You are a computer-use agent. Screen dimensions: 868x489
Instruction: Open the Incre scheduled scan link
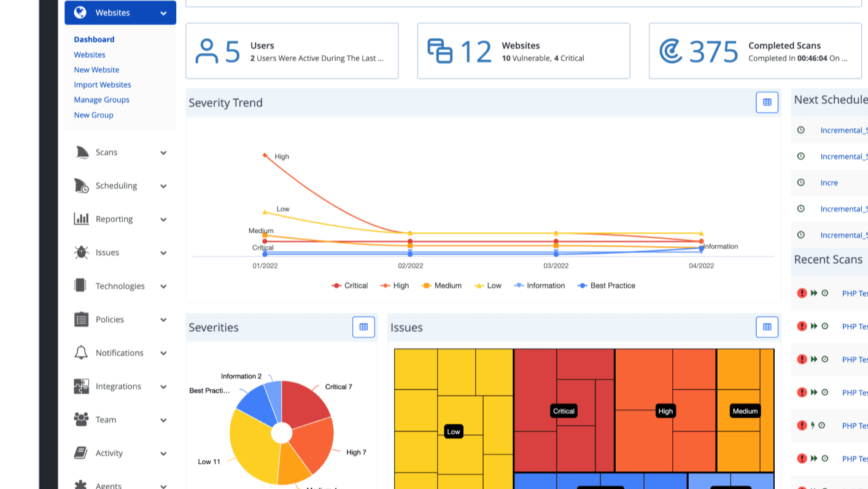[x=829, y=182]
